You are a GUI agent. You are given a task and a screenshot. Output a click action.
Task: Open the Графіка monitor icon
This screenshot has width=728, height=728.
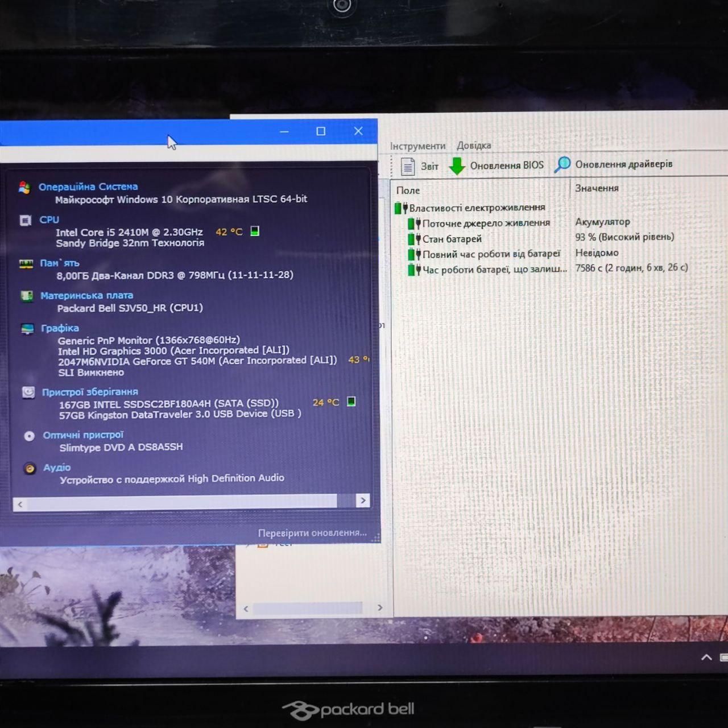pyautogui.click(x=27, y=329)
